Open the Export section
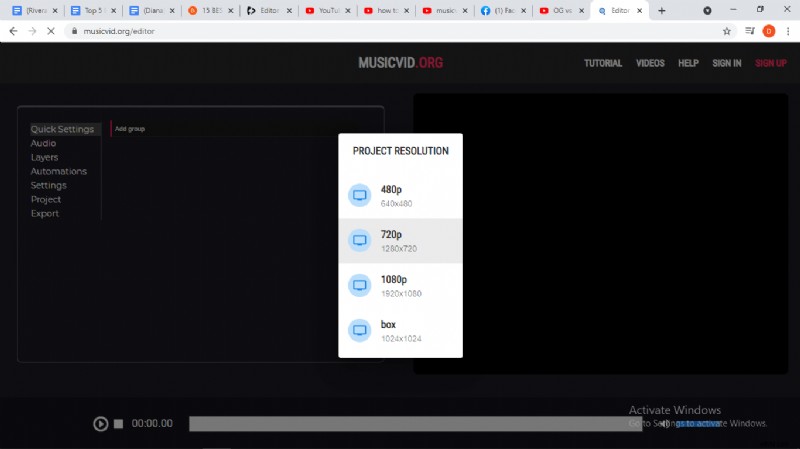Image resolution: width=800 pixels, height=449 pixels. [x=45, y=213]
